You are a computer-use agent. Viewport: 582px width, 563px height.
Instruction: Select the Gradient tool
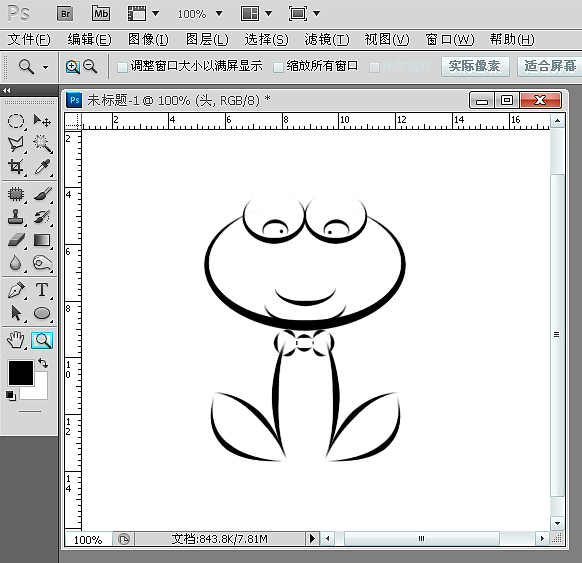[x=42, y=240]
